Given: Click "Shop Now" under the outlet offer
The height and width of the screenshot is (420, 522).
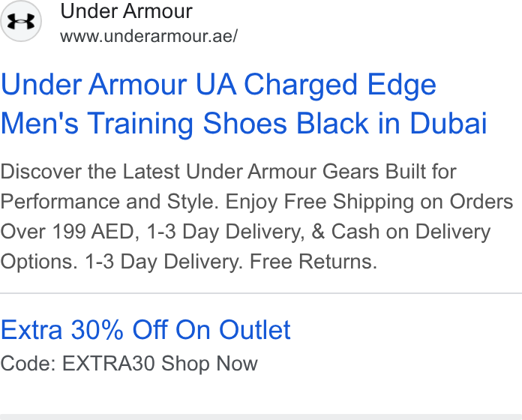Looking at the screenshot, I should coord(209,364).
